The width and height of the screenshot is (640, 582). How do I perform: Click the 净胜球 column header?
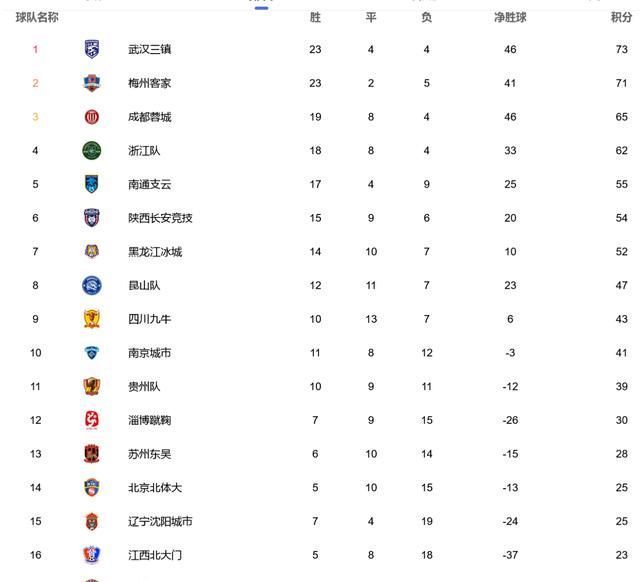tap(510, 17)
